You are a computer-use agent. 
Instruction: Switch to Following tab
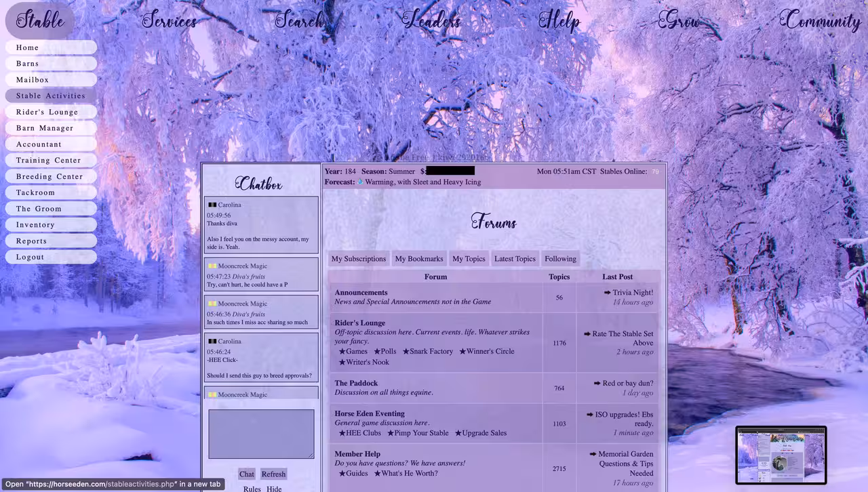click(560, 259)
